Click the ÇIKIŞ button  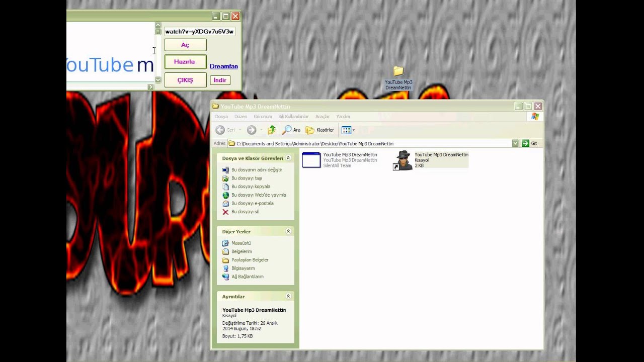point(185,80)
